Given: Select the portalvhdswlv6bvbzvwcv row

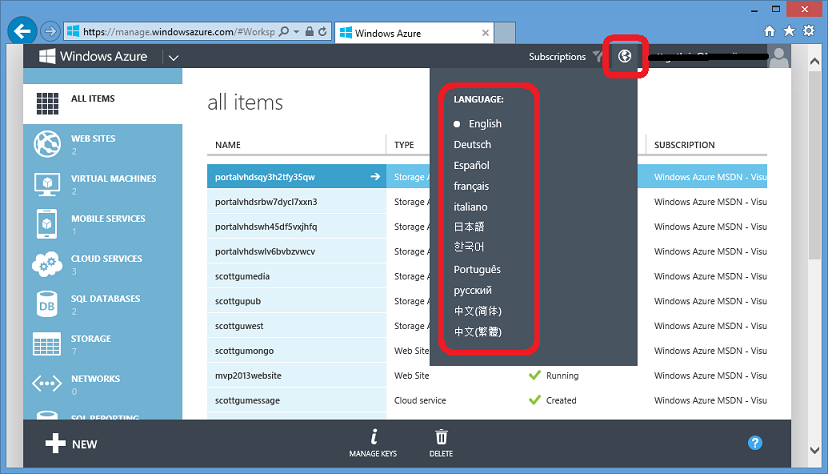Looking at the screenshot, I should point(296,251).
